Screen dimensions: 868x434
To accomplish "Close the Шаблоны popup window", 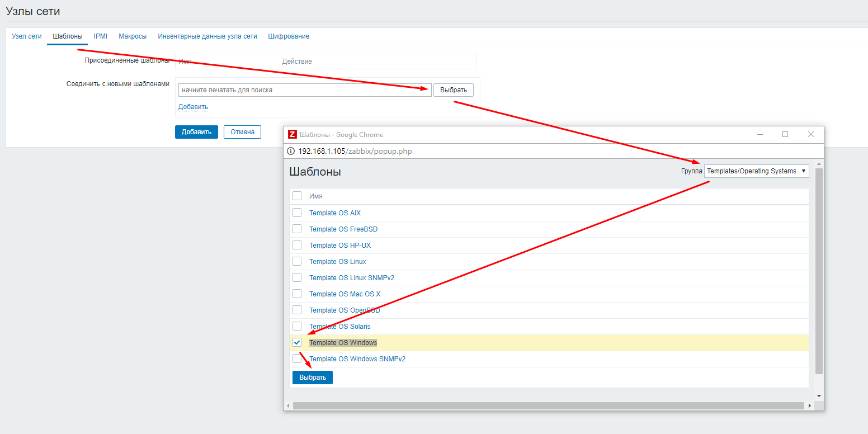I will pyautogui.click(x=811, y=134).
